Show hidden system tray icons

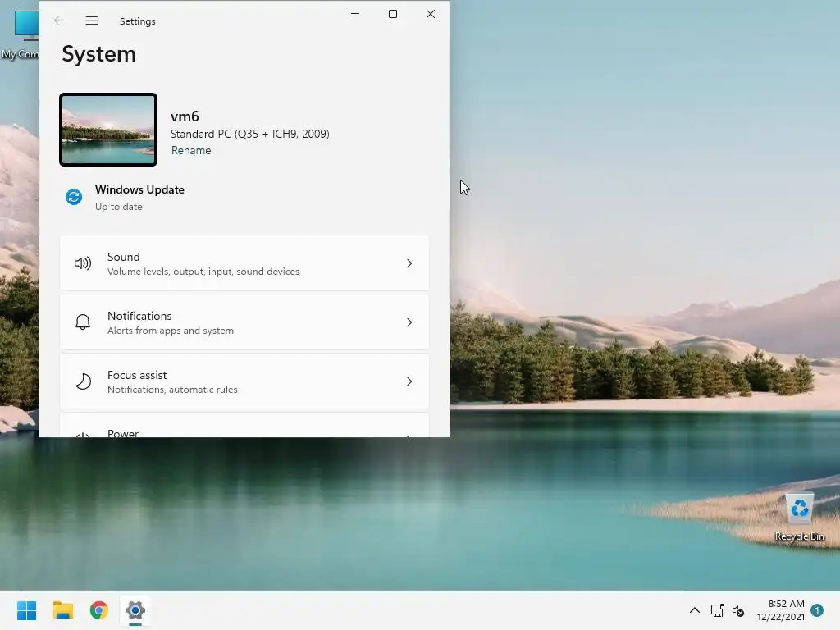(x=694, y=610)
